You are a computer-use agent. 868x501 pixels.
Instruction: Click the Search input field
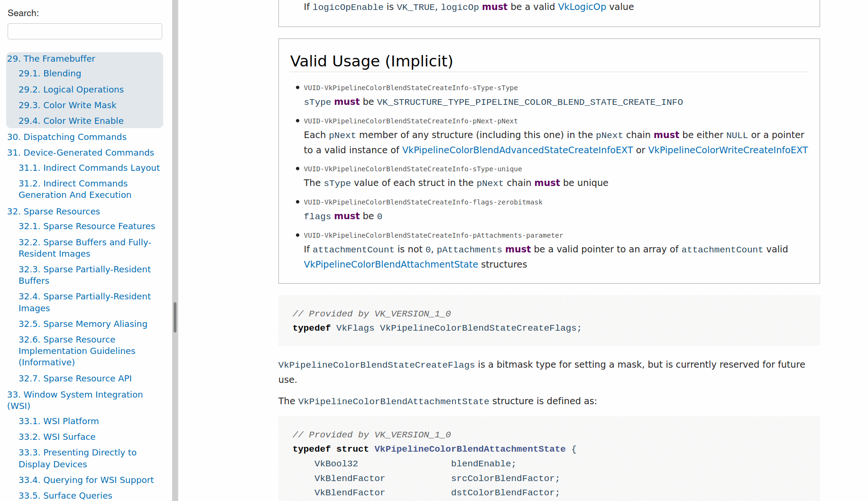pyautogui.click(x=84, y=31)
